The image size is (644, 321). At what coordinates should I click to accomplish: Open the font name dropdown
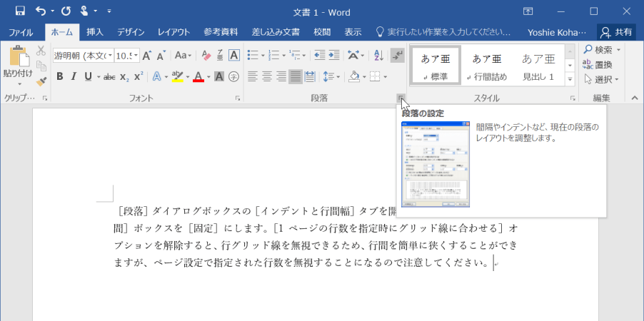[x=109, y=55]
